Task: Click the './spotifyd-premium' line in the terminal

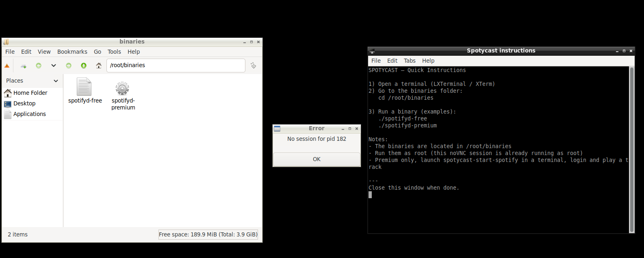Action: [x=408, y=125]
